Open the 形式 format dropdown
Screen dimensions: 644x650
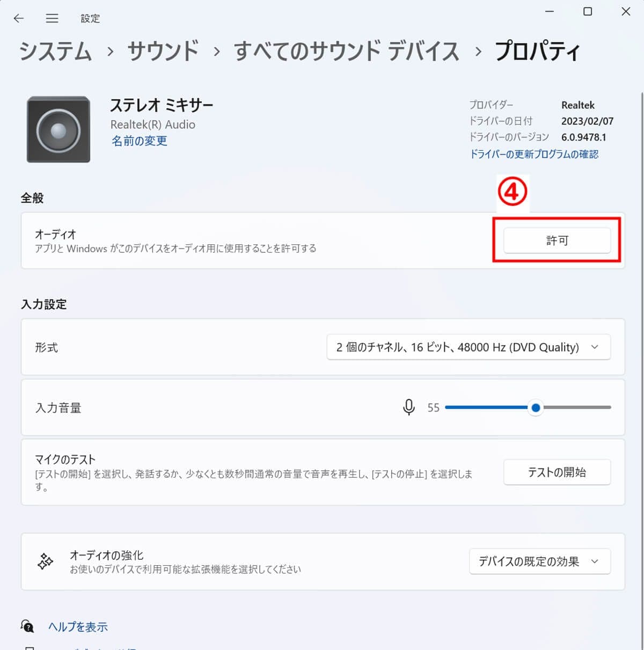click(469, 347)
